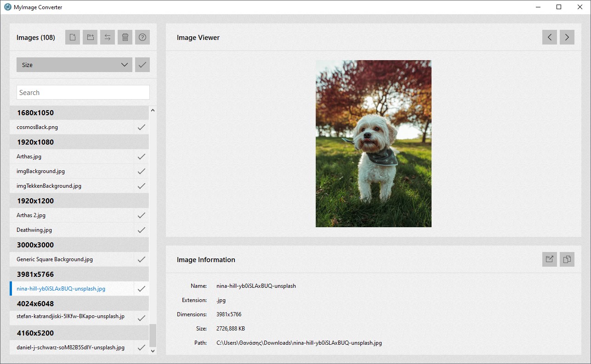
Task: Toggle the check for nina-hill-yb0iSLAxBUQ-unsplash.jpg
Action: pos(142,289)
